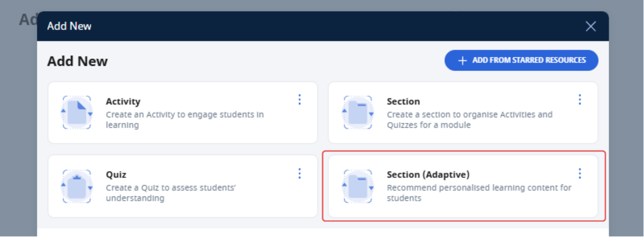Select the Activity title text
Screen dimensions: 644x237
(x=123, y=102)
